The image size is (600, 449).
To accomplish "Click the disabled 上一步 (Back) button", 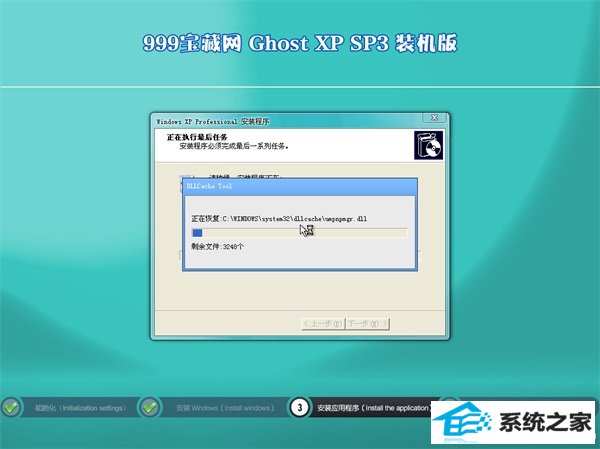I will tap(323, 323).
